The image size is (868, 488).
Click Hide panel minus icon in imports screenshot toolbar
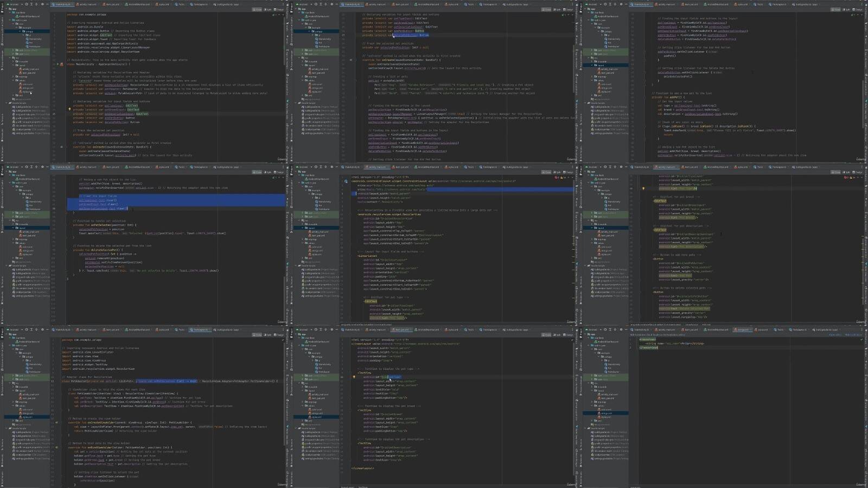[x=48, y=4]
